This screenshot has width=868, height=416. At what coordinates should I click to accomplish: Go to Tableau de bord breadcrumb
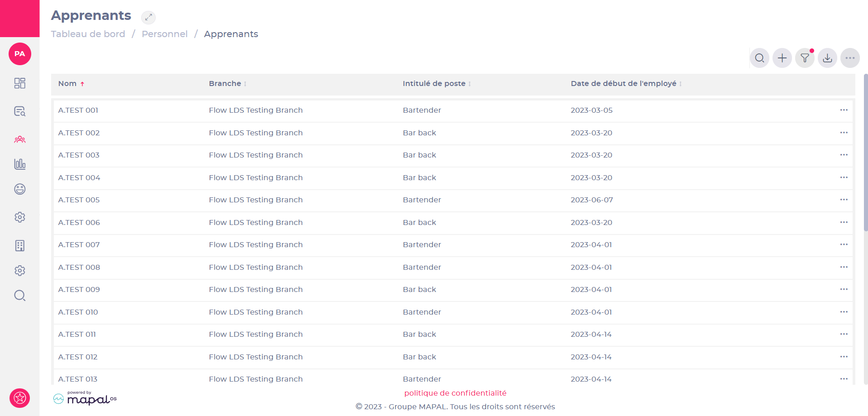pos(88,34)
